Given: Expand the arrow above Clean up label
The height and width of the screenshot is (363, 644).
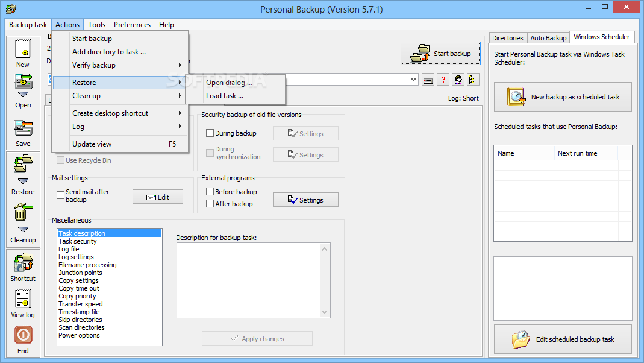Looking at the screenshot, I should [x=23, y=229].
